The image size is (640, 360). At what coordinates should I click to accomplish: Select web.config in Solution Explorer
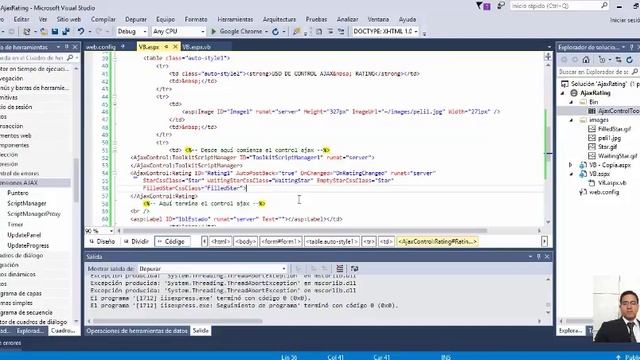coord(604,192)
